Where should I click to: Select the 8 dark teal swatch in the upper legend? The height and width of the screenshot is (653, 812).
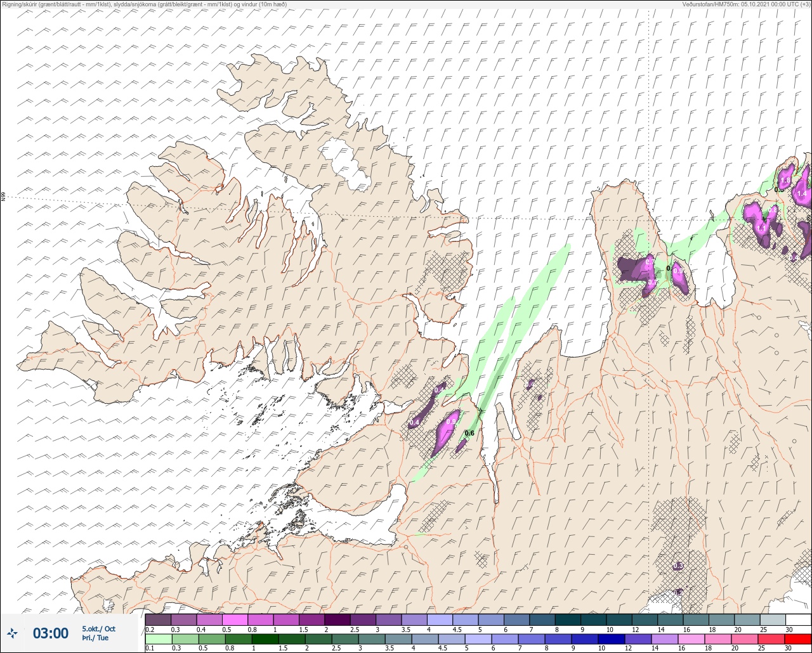568,619
